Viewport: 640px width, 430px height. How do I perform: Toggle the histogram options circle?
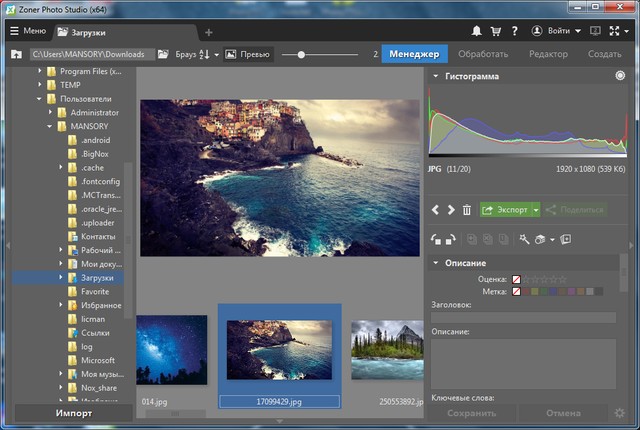620,76
